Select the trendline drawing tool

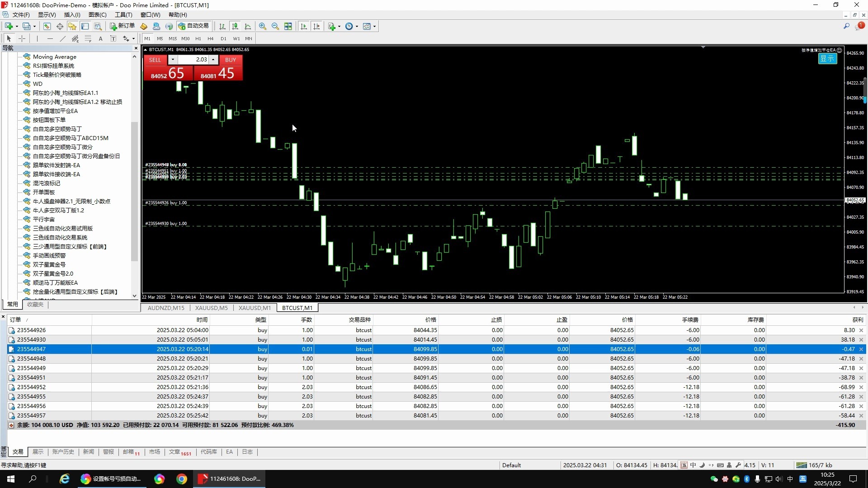pyautogui.click(x=63, y=39)
